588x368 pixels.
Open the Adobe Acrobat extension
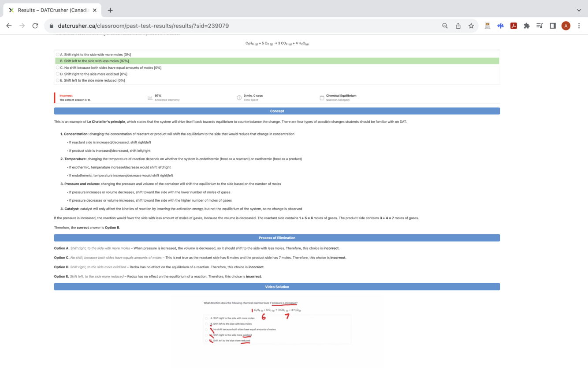click(514, 26)
